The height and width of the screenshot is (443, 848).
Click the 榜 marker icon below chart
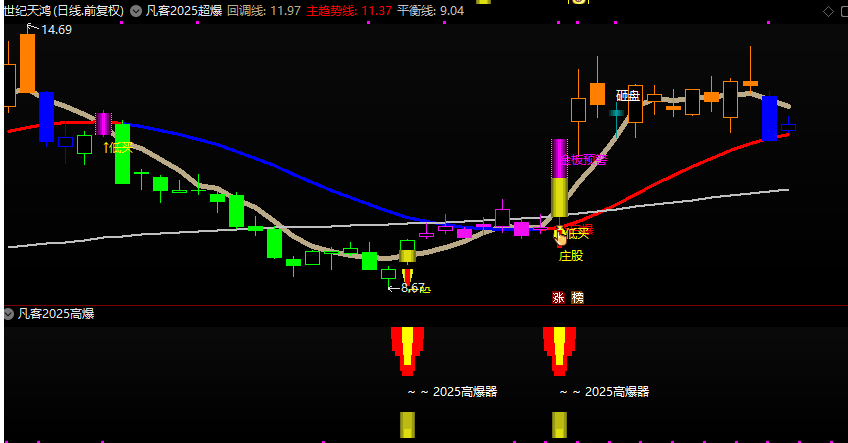click(x=577, y=298)
